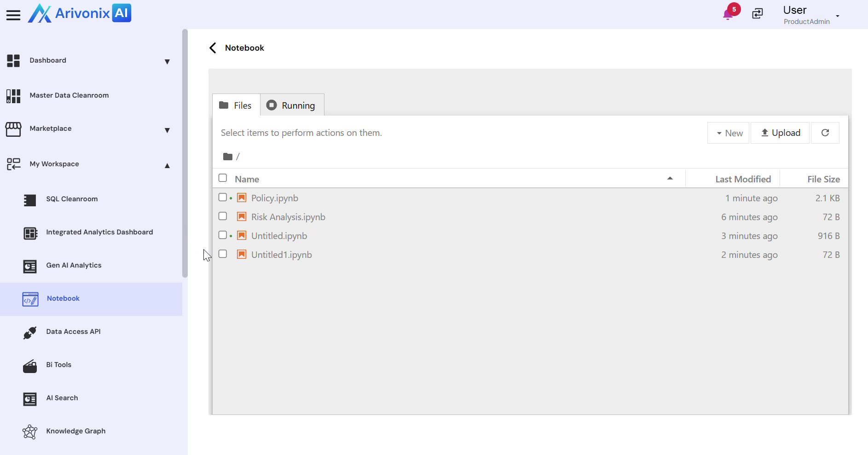
Task: Click the notification bell icon
Action: pos(728,15)
